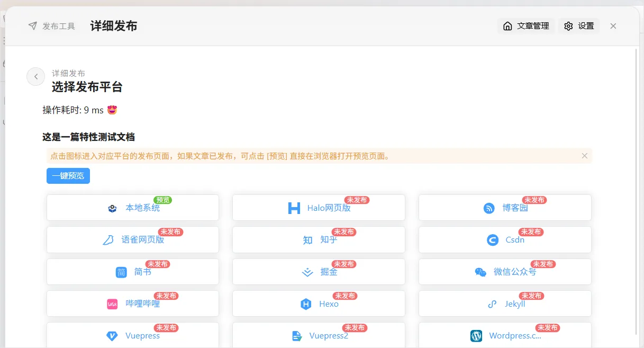Open 博客园 platform link text

(x=515, y=208)
